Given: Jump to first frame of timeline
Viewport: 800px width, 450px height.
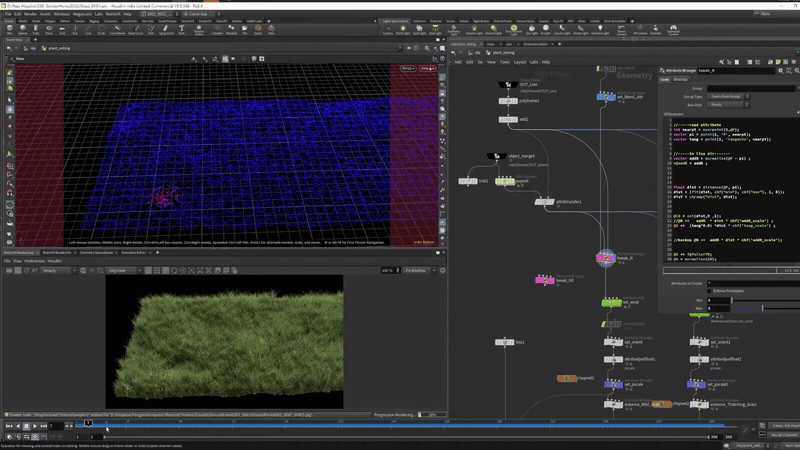Looking at the screenshot, I should point(8,426).
